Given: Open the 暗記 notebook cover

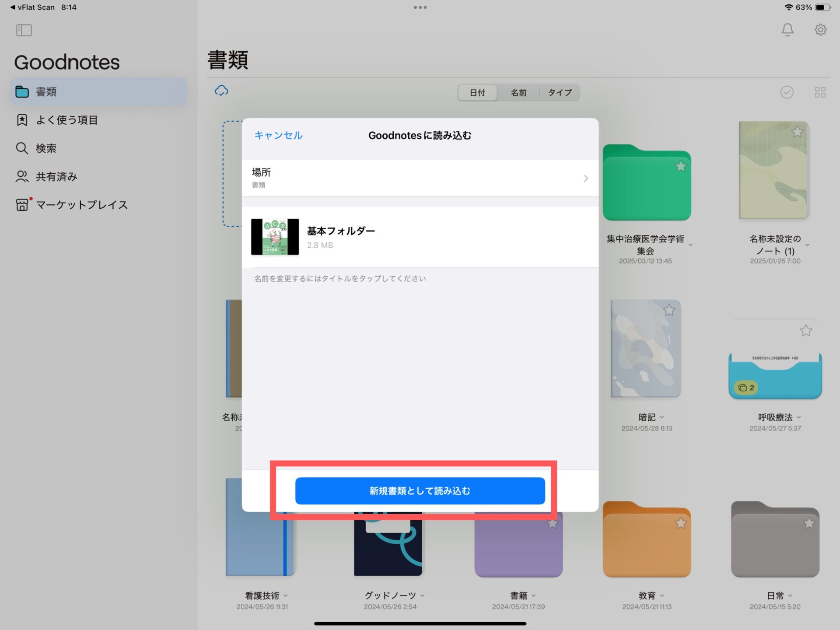Looking at the screenshot, I should pyautogui.click(x=646, y=349).
